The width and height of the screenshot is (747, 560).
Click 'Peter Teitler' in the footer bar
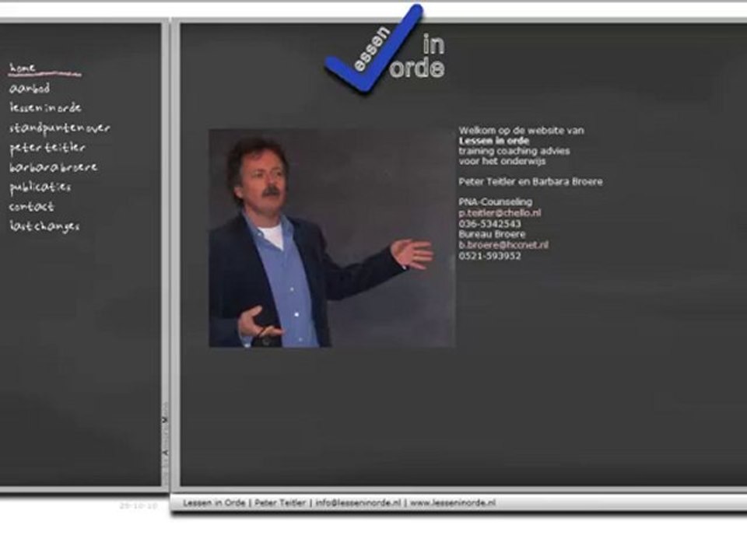click(279, 503)
